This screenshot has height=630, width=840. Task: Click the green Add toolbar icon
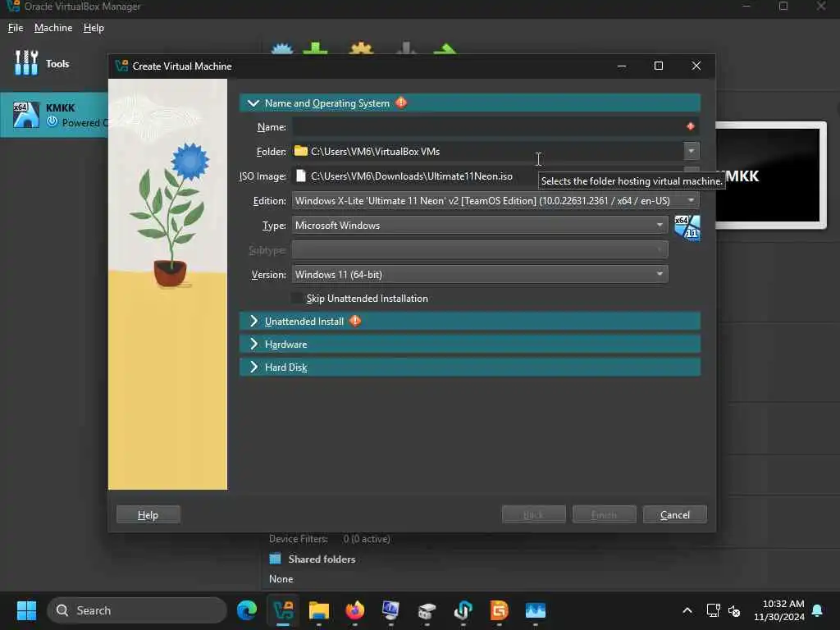click(315, 48)
